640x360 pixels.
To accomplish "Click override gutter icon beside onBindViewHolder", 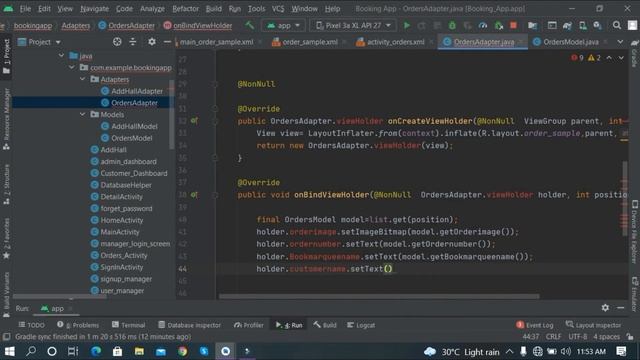I will pyautogui.click(x=194, y=195).
